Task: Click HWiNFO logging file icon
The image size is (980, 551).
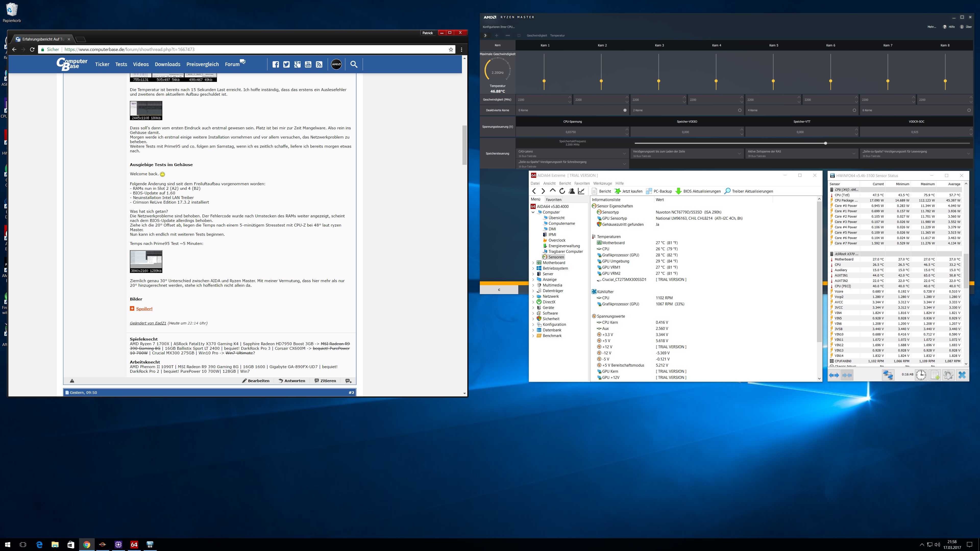Action: (x=935, y=375)
